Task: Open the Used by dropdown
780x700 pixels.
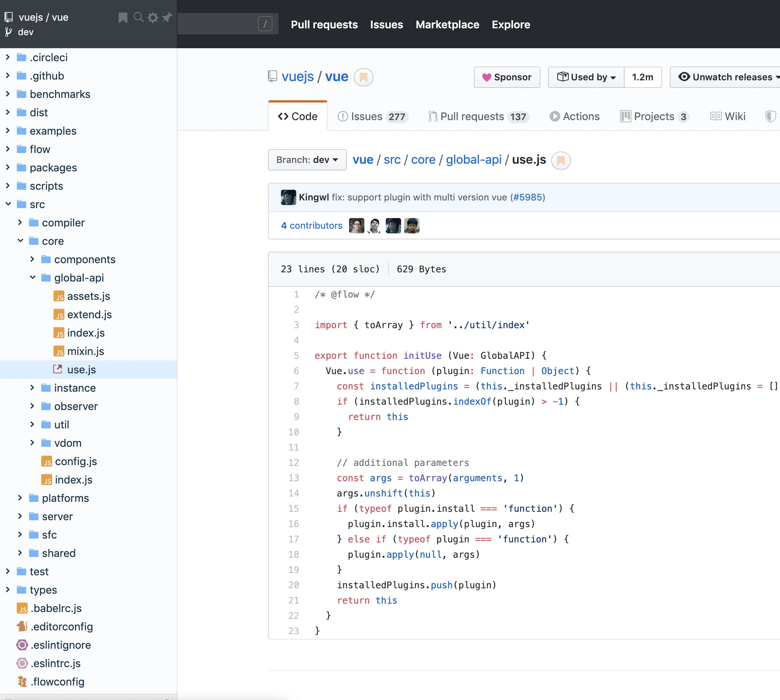Action: [x=586, y=77]
